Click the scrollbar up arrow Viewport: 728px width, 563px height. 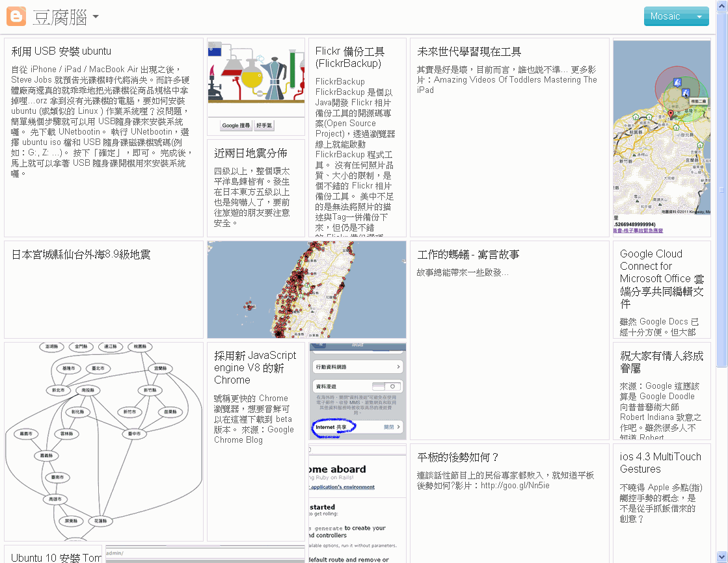point(721,6)
